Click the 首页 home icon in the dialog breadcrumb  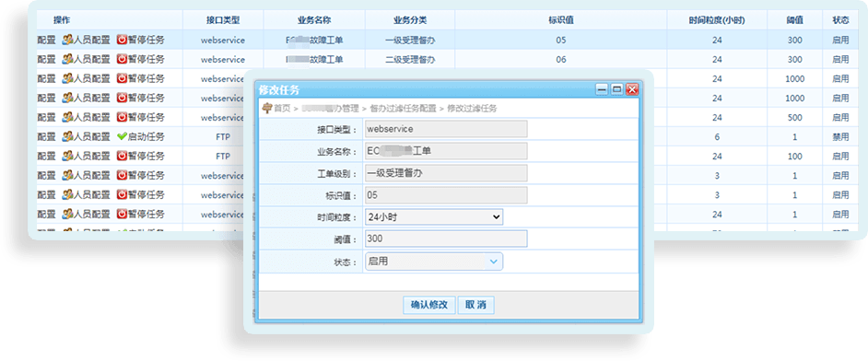coord(267,108)
